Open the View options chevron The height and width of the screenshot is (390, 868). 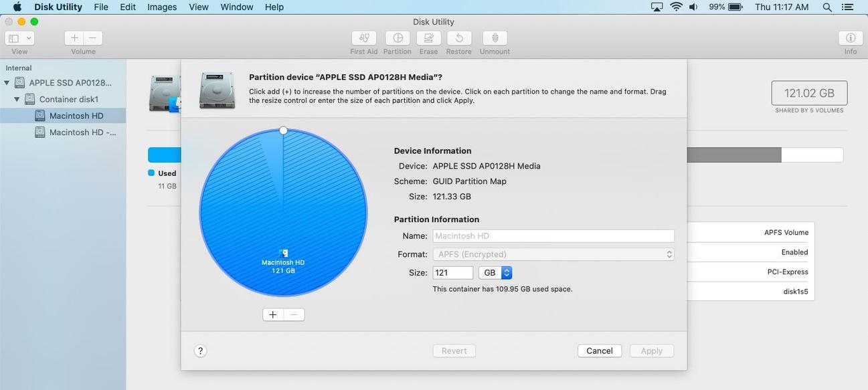point(29,38)
